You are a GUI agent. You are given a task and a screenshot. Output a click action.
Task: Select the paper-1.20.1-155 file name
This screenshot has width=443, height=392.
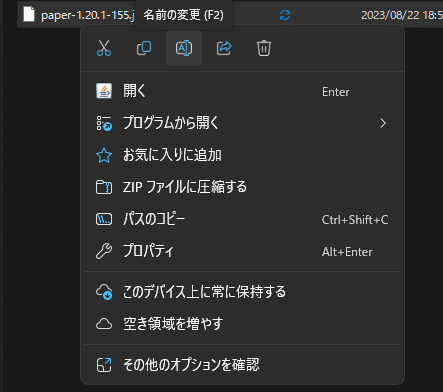click(x=87, y=15)
